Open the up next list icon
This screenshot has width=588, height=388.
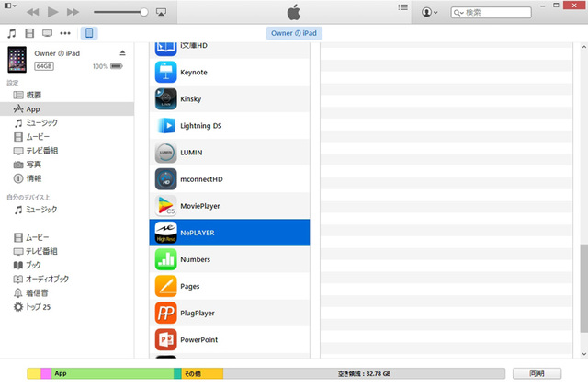[402, 8]
